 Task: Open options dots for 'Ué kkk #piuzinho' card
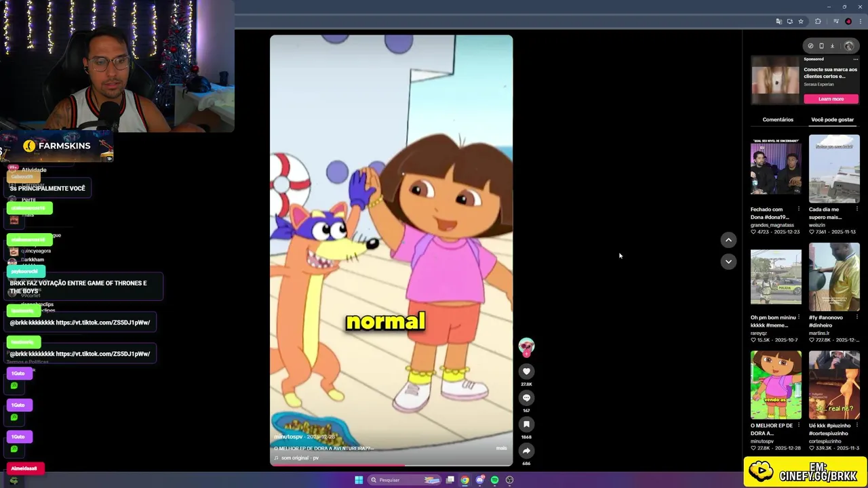(x=856, y=426)
